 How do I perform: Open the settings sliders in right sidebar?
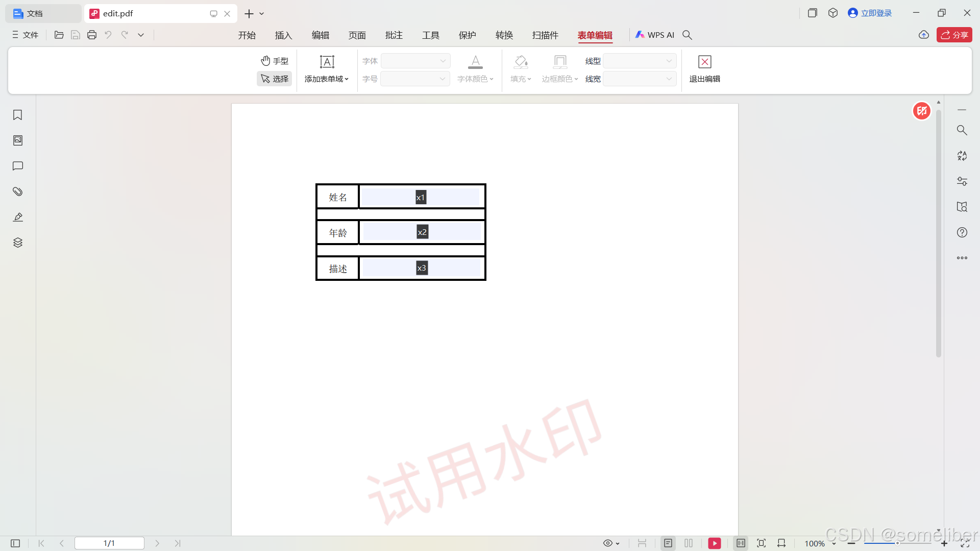tap(962, 181)
